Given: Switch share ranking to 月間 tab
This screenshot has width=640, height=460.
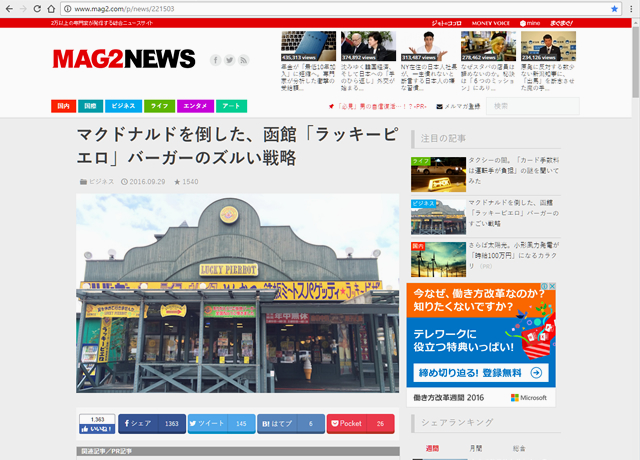Looking at the screenshot, I should coord(476,449).
